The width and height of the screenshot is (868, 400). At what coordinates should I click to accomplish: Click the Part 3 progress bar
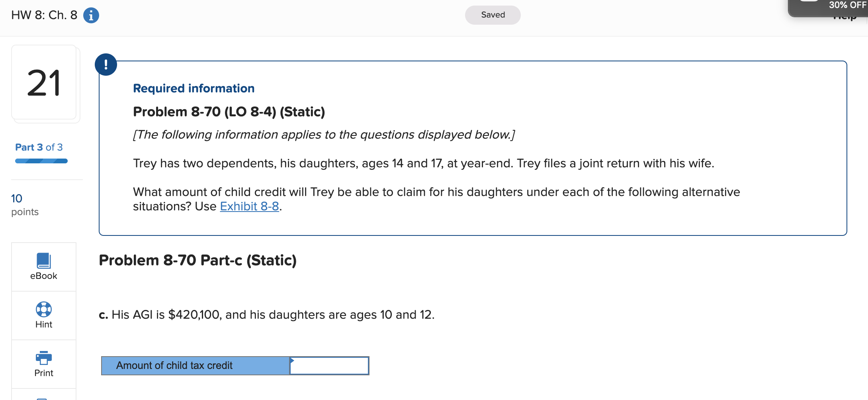tap(41, 161)
